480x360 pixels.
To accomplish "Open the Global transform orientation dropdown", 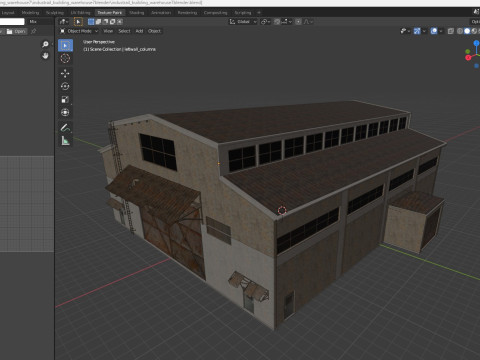I will 243,22.
